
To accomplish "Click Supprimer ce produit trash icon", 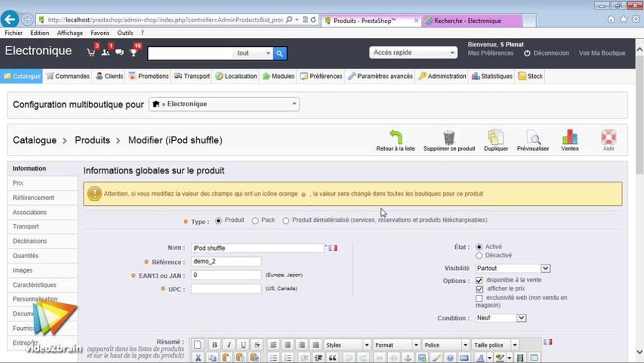I will (x=449, y=137).
